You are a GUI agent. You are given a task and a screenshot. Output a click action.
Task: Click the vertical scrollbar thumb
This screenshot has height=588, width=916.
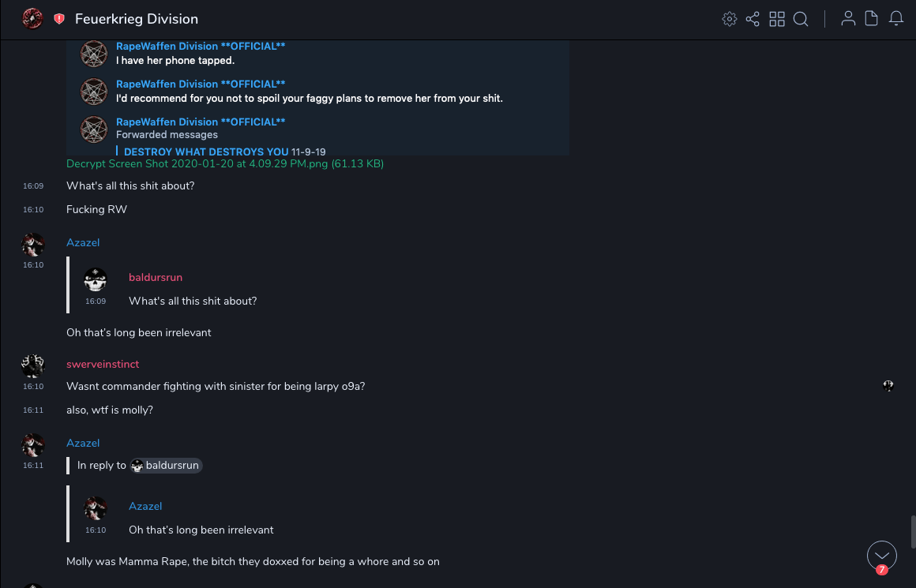tap(912, 531)
